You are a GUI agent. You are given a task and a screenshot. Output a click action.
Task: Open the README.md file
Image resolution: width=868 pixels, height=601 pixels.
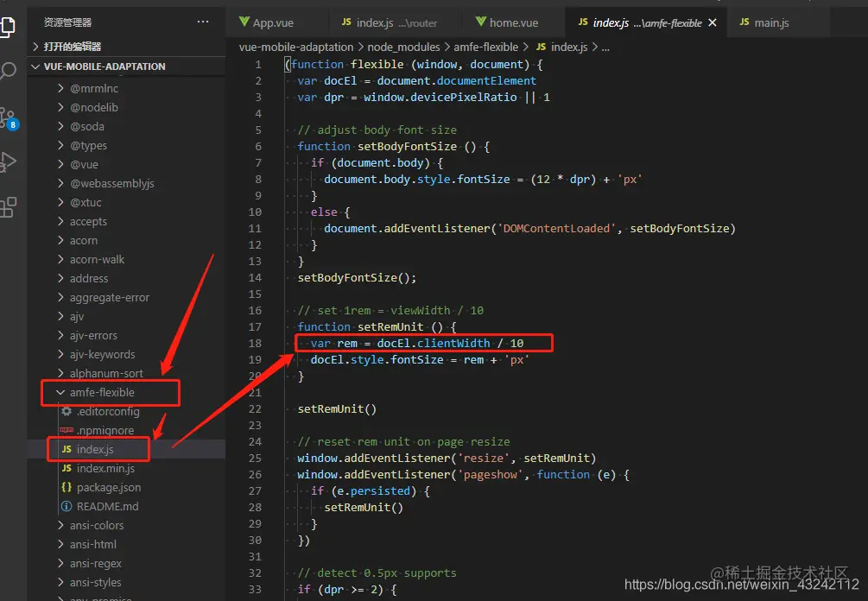coord(126,506)
